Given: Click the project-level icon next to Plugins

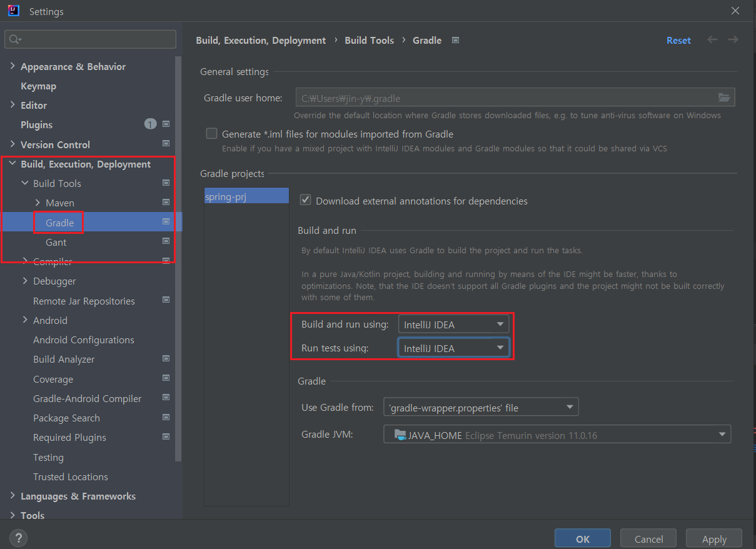Looking at the screenshot, I should pyautogui.click(x=166, y=124).
